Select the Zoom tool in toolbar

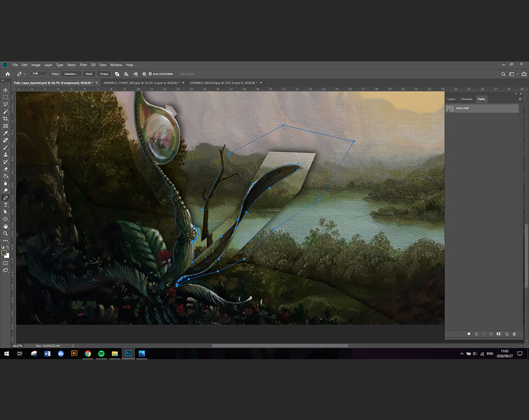(6, 233)
